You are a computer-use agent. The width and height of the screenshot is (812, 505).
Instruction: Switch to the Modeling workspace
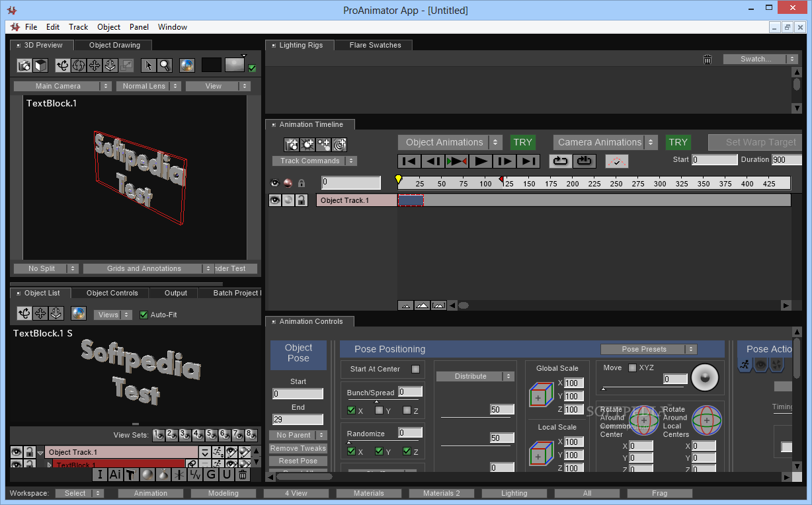click(223, 493)
